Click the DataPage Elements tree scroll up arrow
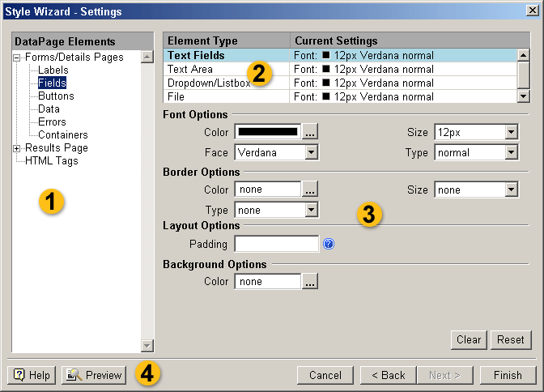This screenshot has height=392, width=544. 147,57
